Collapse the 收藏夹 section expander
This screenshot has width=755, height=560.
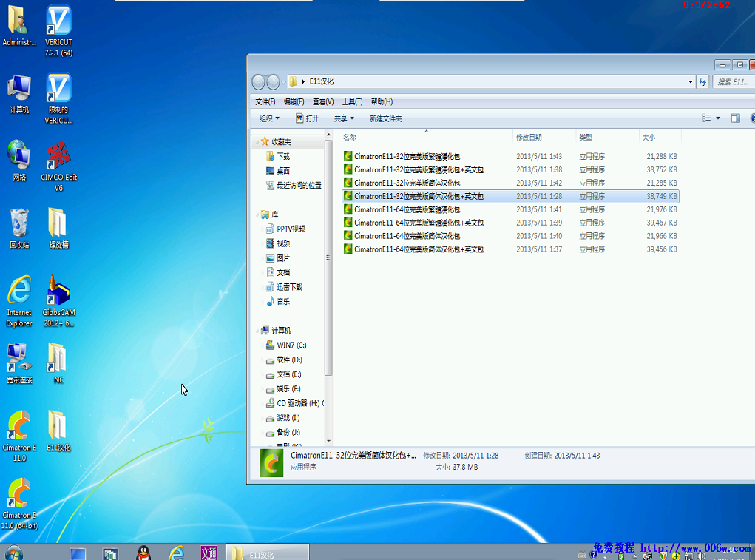coord(257,142)
